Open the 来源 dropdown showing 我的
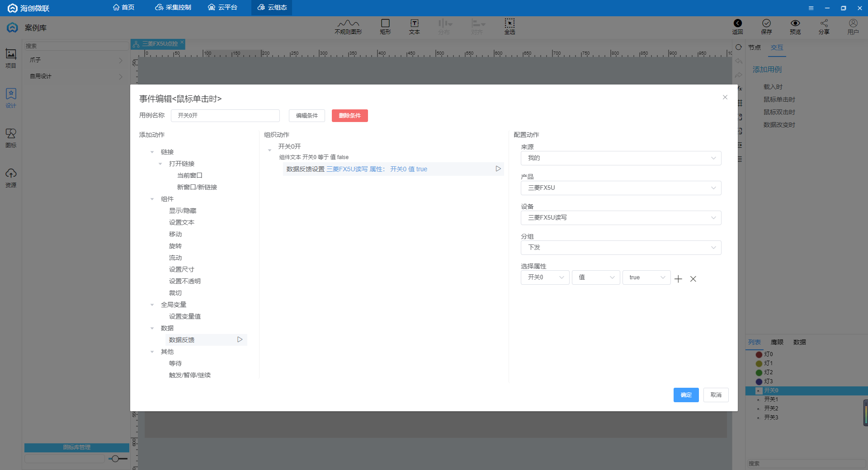 coord(621,158)
